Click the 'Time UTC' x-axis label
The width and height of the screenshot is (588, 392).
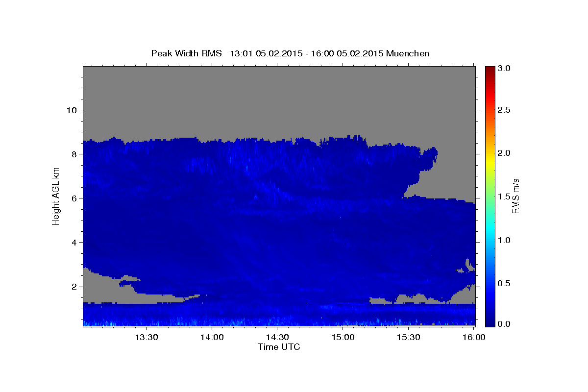point(279,347)
